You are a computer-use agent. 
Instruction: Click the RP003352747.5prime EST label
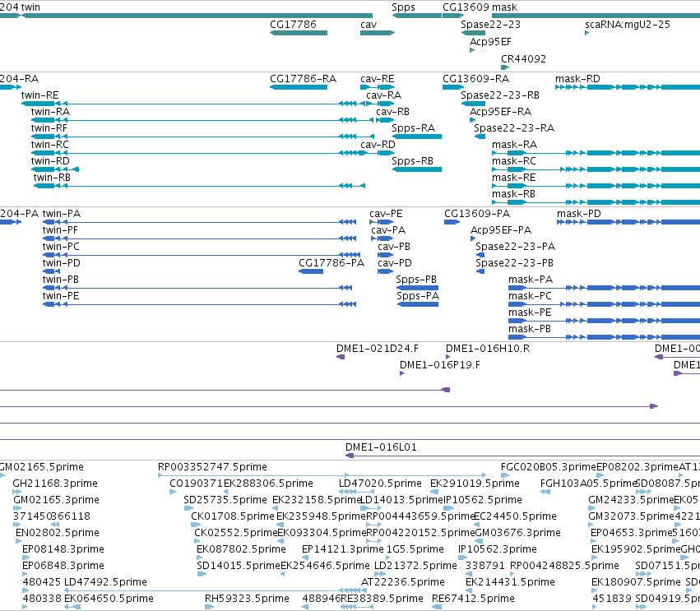(212, 467)
